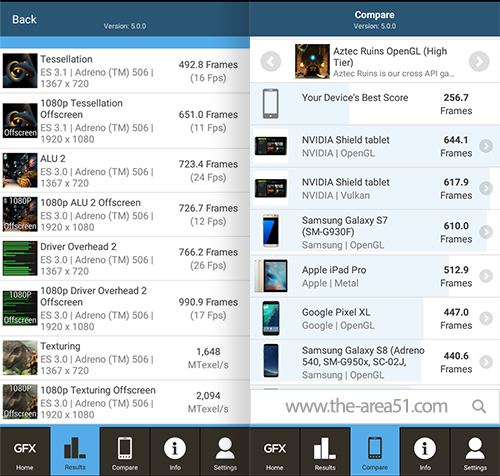The image size is (500, 476).
Task: Click '617.9' Frames score
Action: point(456,182)
